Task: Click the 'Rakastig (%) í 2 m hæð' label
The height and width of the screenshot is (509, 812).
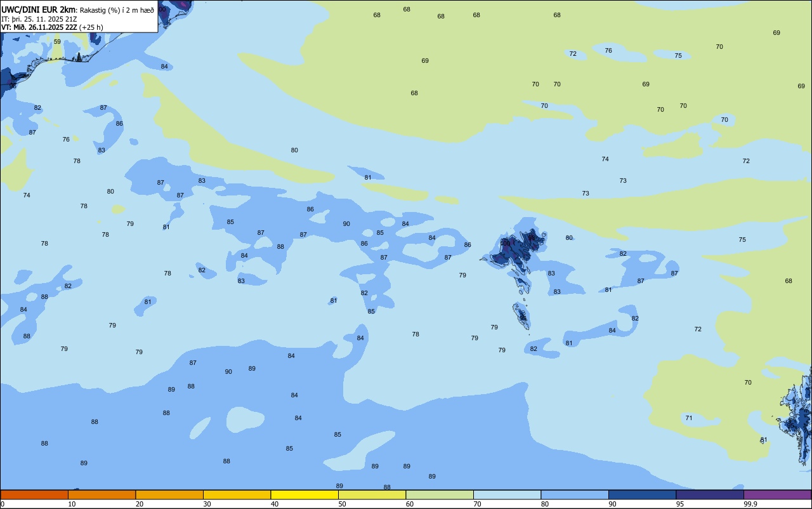Action: 117,10
